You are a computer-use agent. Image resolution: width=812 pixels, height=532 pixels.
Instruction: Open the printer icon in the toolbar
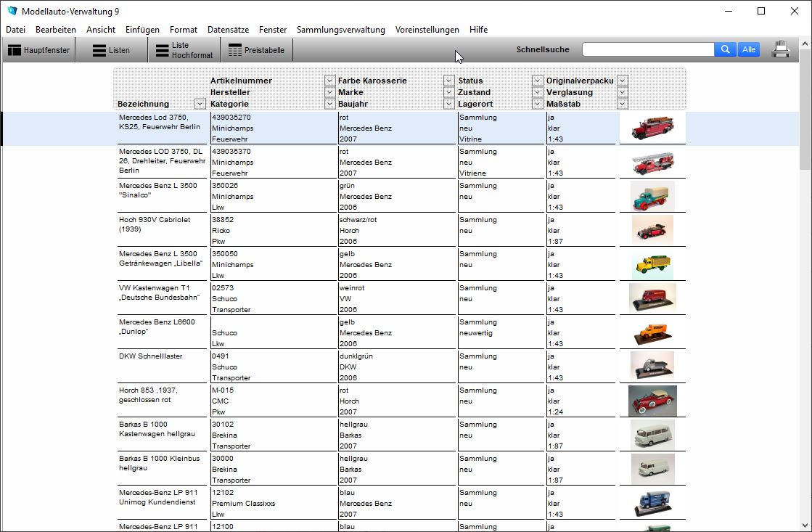click(x=781, y=48)
